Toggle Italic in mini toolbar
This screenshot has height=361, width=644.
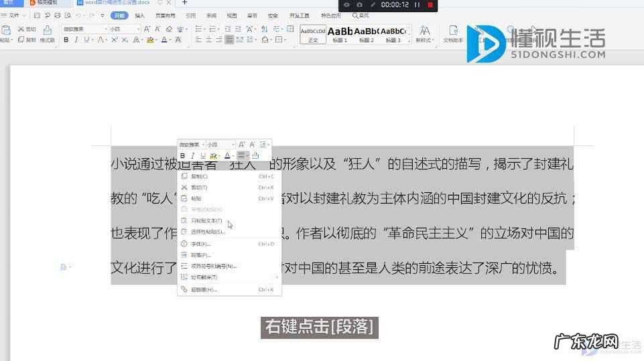192,155
